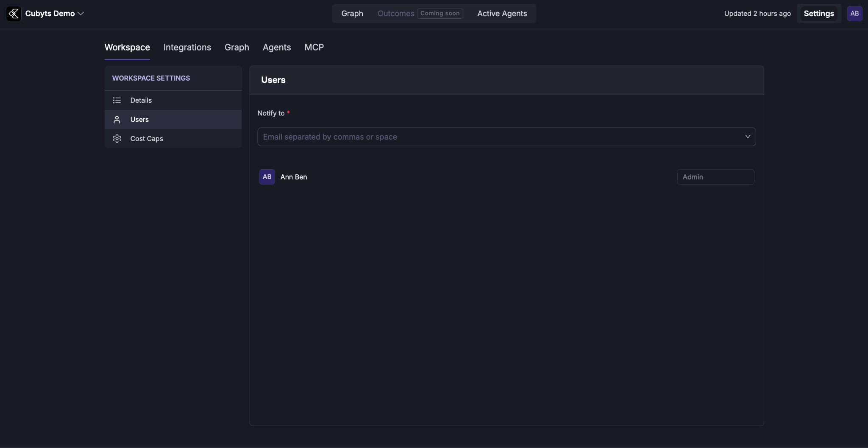Viewport: 868px width, 448px height.
Task: Open the AB profile avatar in the header
Action: [854, 14]
